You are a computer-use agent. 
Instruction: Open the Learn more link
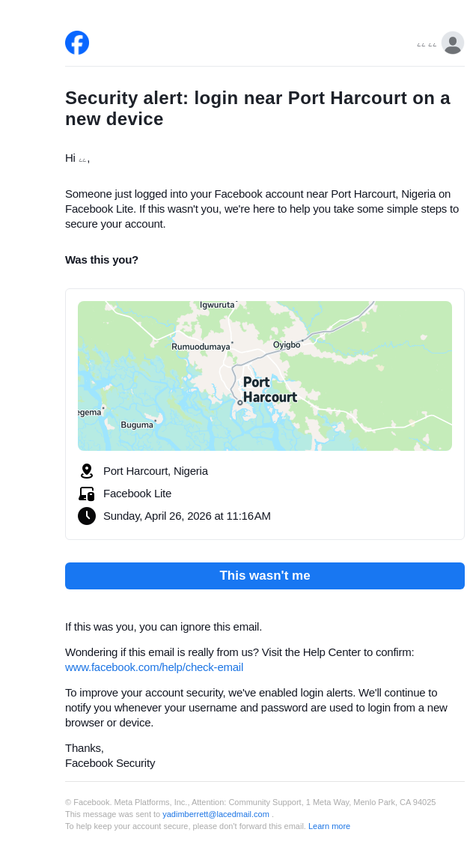point(329,826)
